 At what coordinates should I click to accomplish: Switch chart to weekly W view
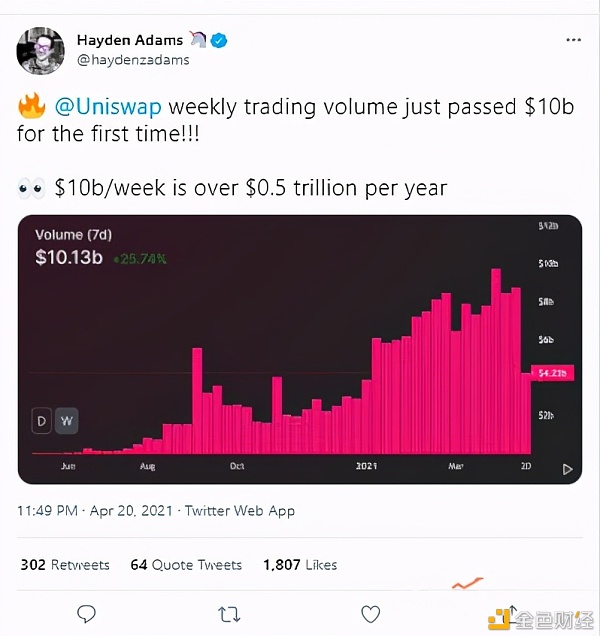(66, 421)
